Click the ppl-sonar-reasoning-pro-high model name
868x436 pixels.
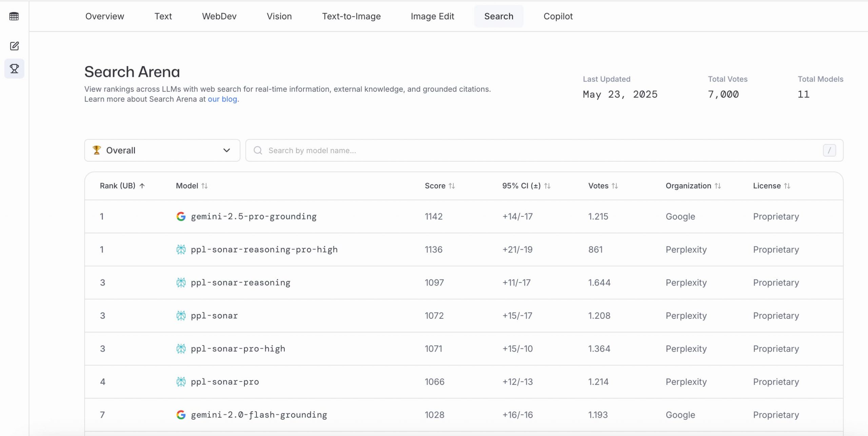tap(264, 250)
